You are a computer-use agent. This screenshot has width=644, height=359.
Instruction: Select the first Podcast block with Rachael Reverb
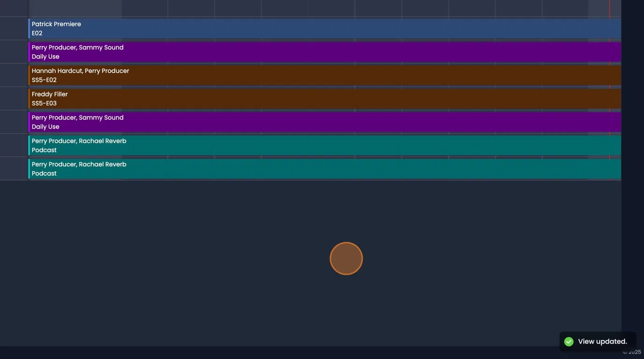(281, 145)
